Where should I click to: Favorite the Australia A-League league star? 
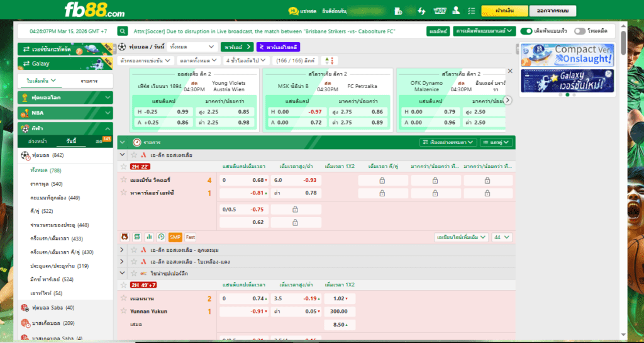point(134,155)
